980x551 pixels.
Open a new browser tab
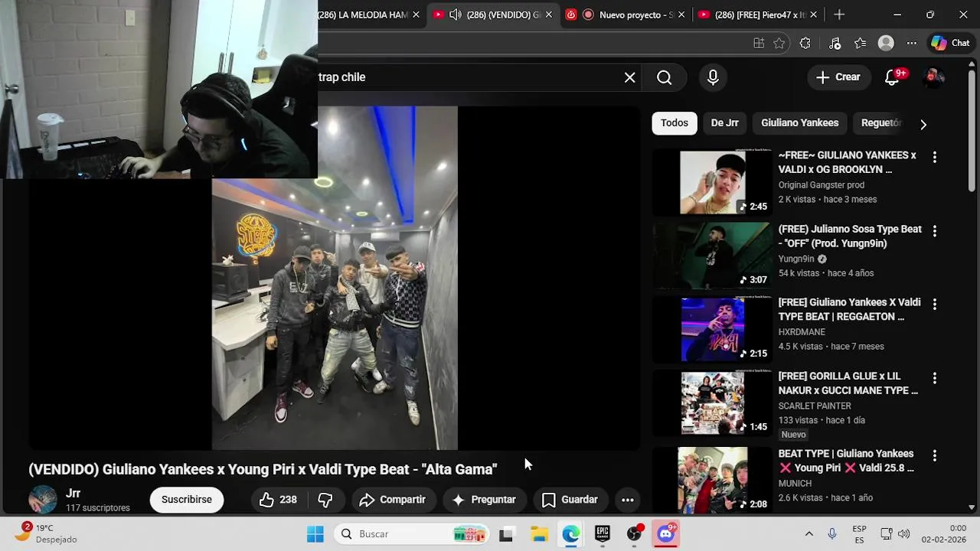pyautogui.click(x=839, y=15)
